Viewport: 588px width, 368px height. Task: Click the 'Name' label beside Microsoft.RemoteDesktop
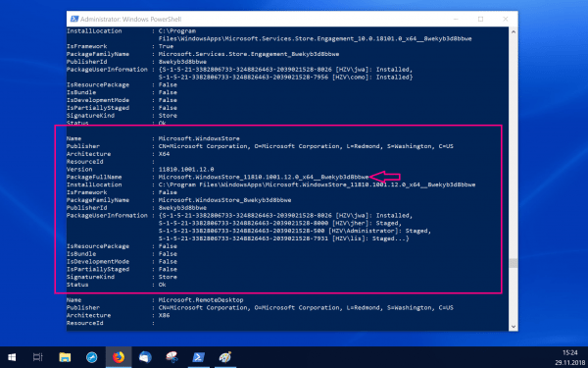pyautogui.click(x=73, y=300)
